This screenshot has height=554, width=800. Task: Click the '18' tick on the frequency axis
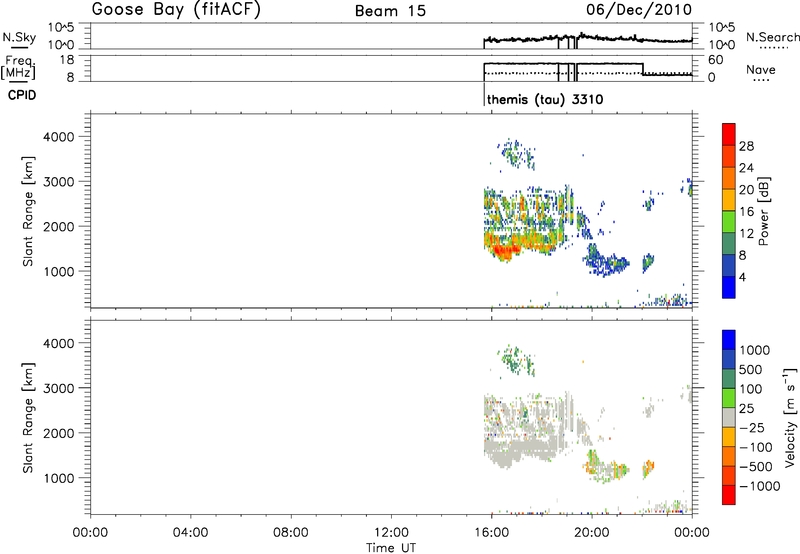[x=66, y=60]
